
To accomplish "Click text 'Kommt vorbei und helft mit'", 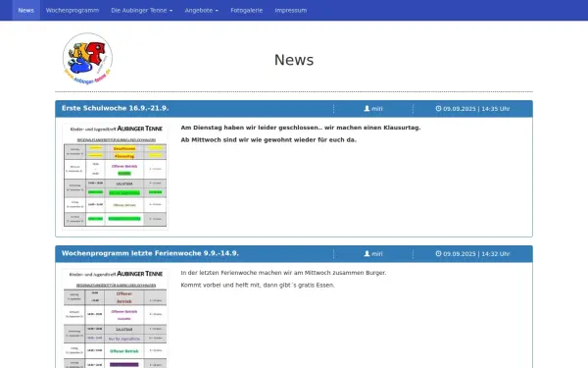I will click(x=220, y=286).
